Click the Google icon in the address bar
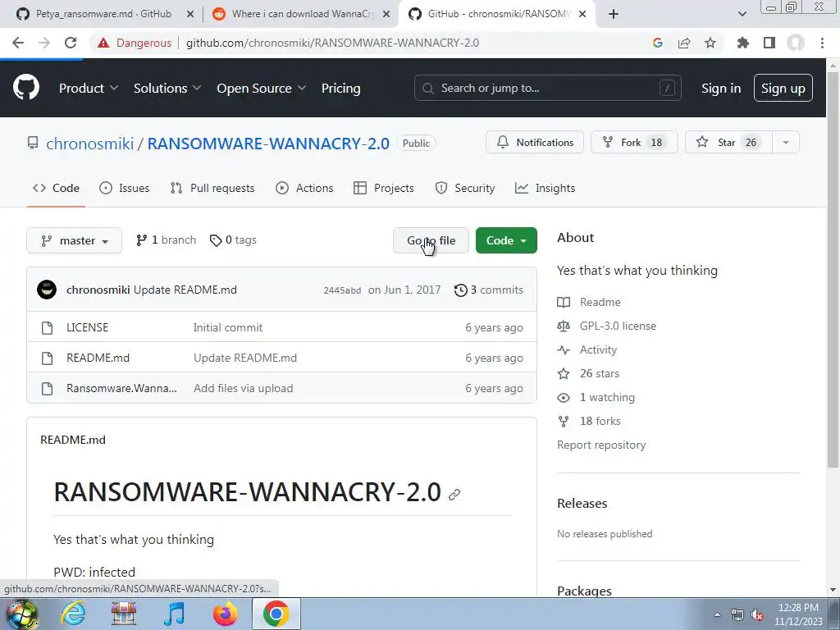Viewport: 840px width, 630px height. click(x=658, y=43)
